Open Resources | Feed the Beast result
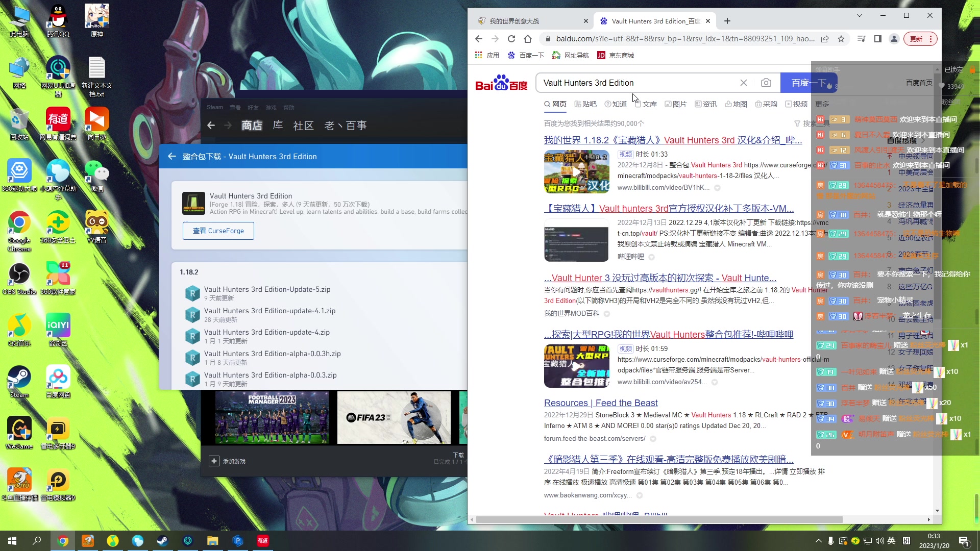The width and height of the screenshot is (980, 551). [601, 403]
